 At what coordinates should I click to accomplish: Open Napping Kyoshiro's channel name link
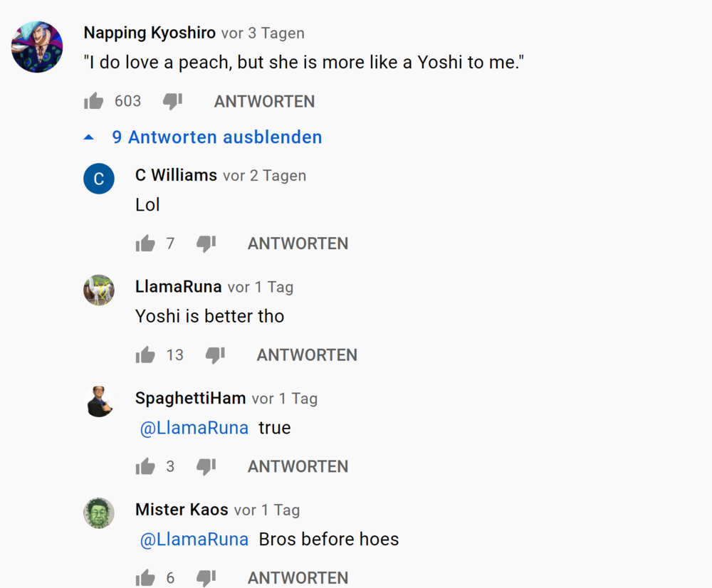click(x=150, y=33)
